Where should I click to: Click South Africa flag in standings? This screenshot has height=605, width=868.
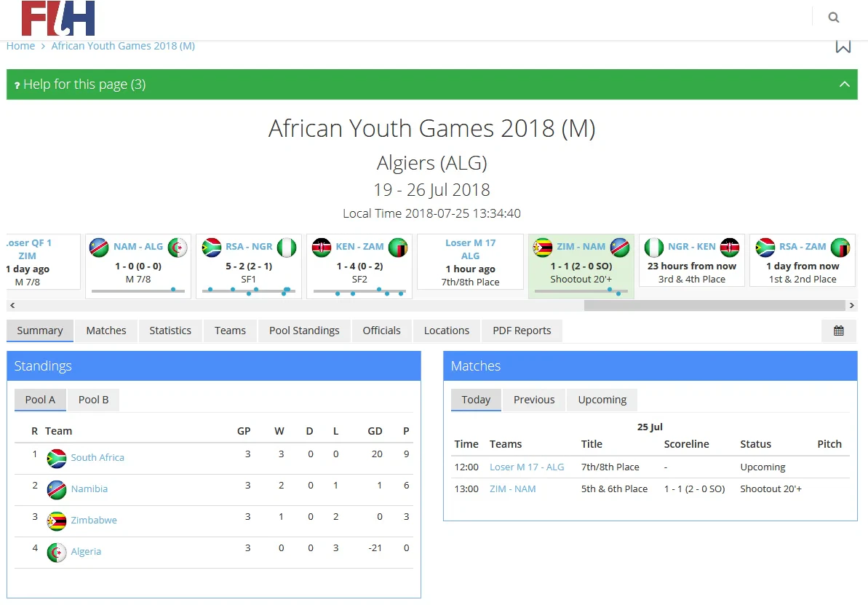[57, 458]
